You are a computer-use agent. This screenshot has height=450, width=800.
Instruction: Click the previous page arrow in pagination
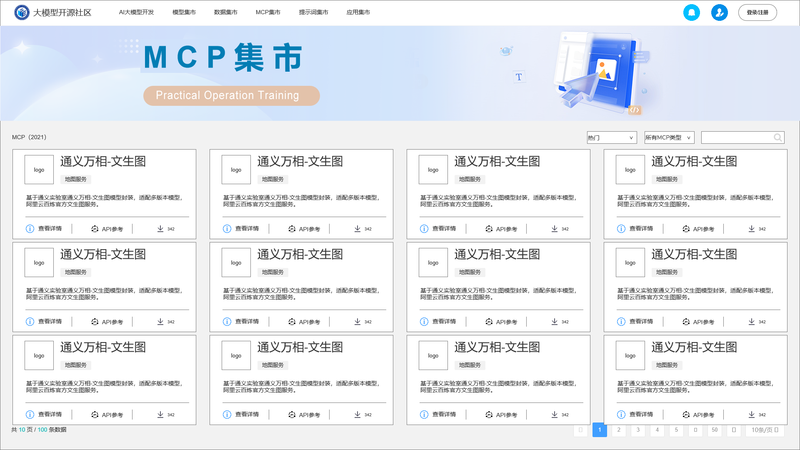[581, 430]
